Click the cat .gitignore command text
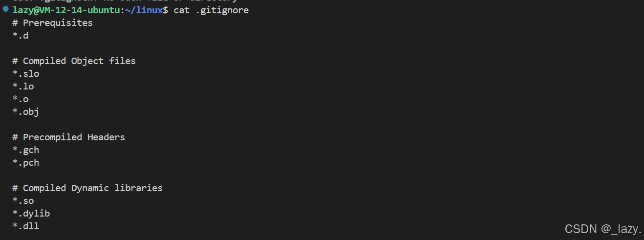644x240 pixels. (x=211, y=10)
